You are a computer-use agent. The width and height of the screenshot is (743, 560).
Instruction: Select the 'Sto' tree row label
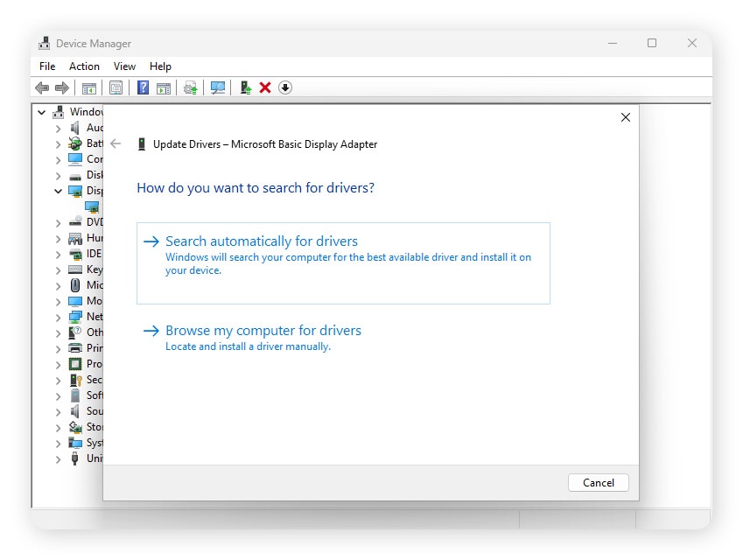(95, 427)
